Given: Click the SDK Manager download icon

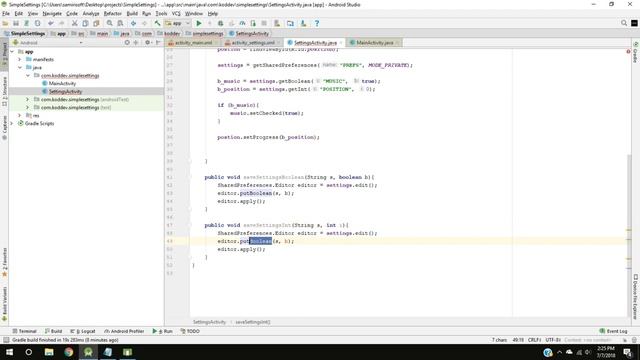Looking at the screenshot, I should pyautogui.click(x=303, y=23).
